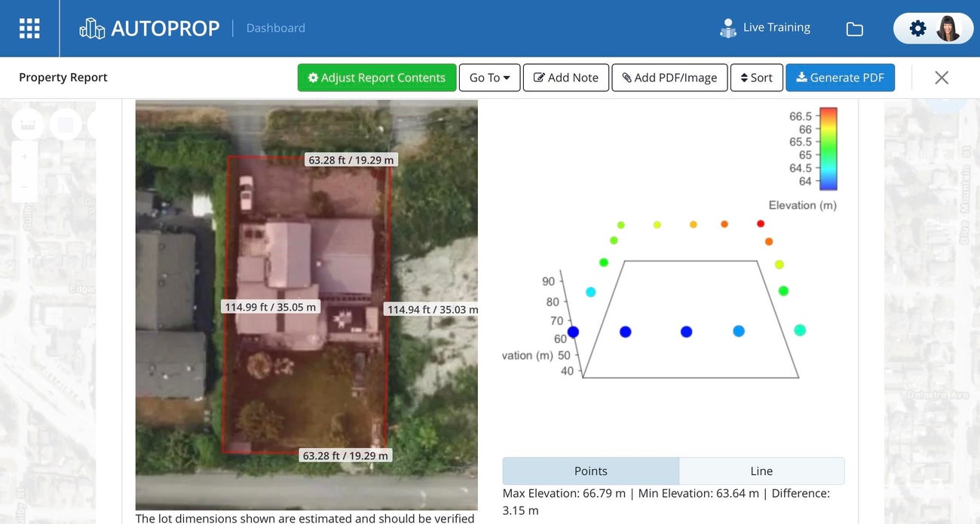Click the Max Elevation summary text
Screen dimensions: 980x524
[667, 501]
